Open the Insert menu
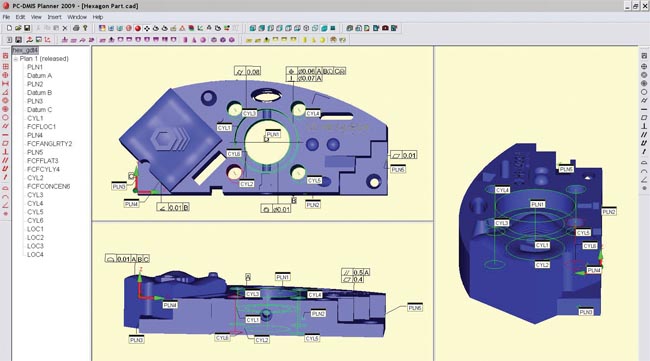The height and width of the screenshot is (361, 650). click(54, 17)
